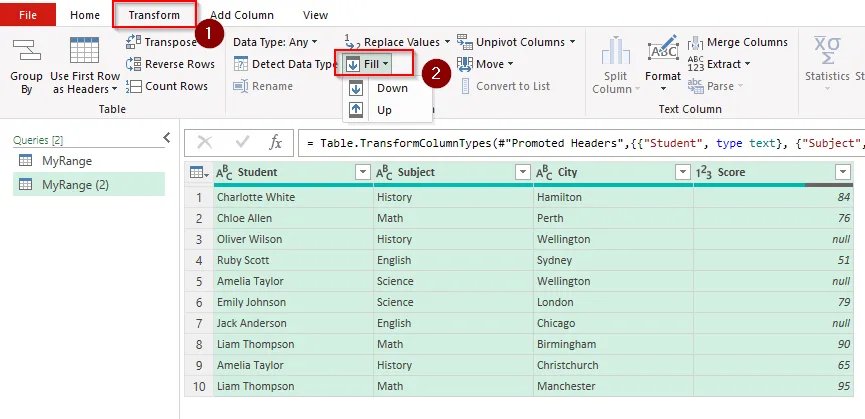
Task: Click the Merge Columns command
Action: (738, 42)
